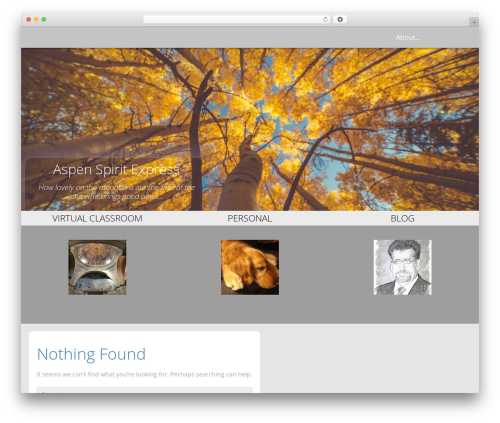The image size is (500, 423).
Task: Click the yellow minimize window button
Action: [36, 20]
